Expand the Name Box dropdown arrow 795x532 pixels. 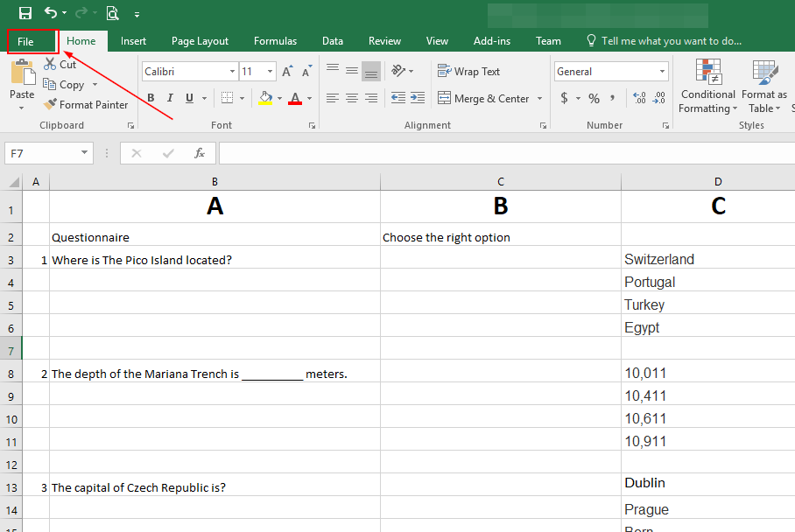click(x=84, y=153)
